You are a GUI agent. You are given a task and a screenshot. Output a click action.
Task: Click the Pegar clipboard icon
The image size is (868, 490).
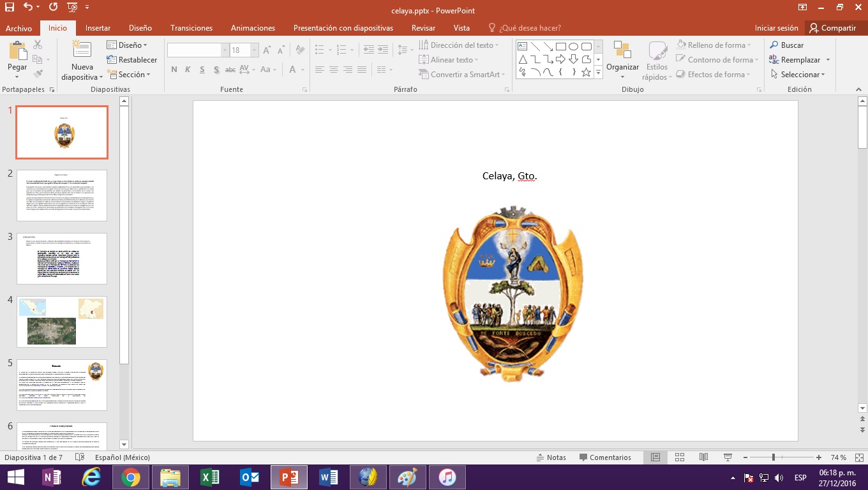click(17, 51)
